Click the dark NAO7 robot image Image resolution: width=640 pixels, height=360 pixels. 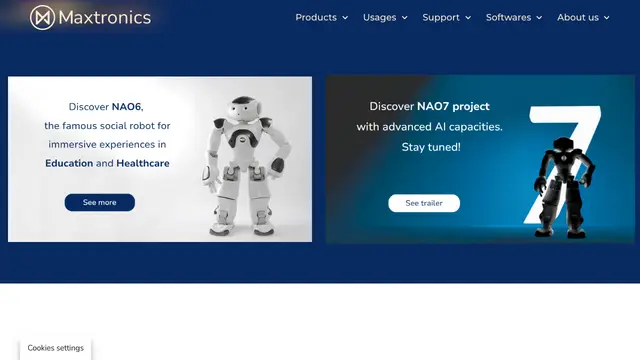[564, 187]
